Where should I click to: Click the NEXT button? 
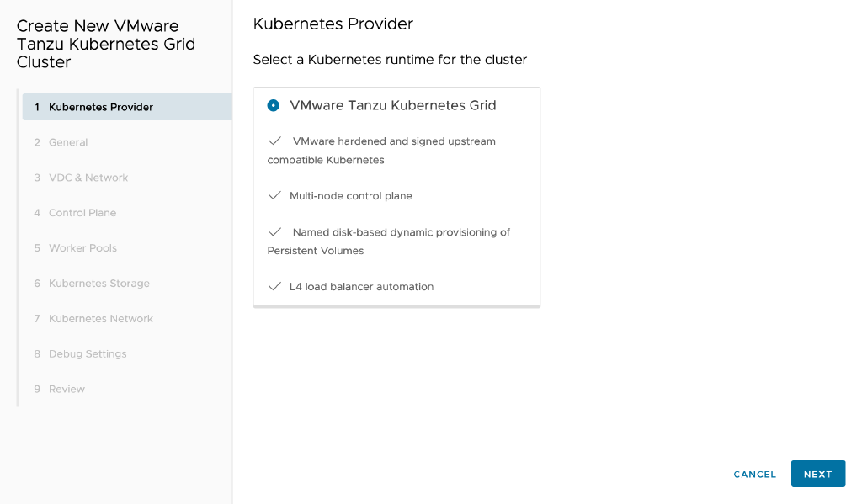[x=817, y=474]
